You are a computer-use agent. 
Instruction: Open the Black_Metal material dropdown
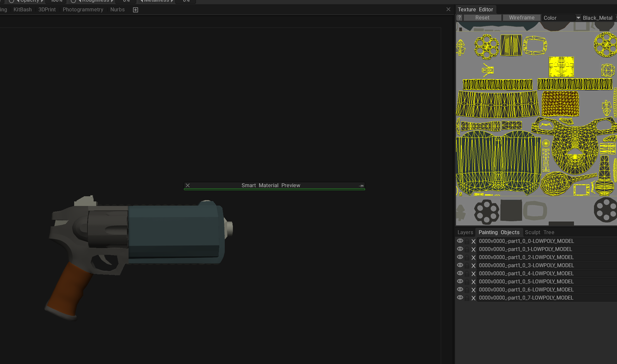tap(599, 18)
